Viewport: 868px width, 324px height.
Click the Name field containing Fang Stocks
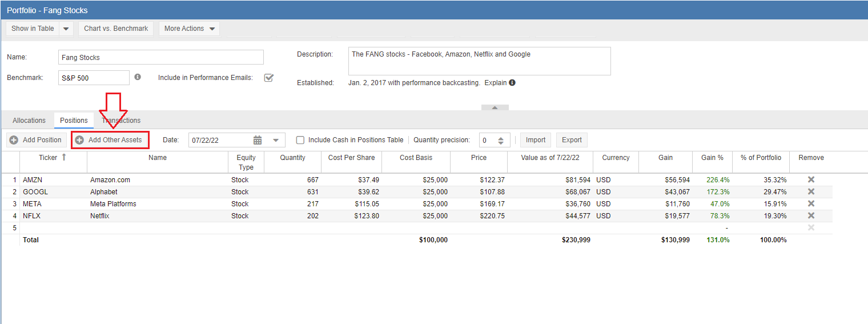(x=160, y=57)
